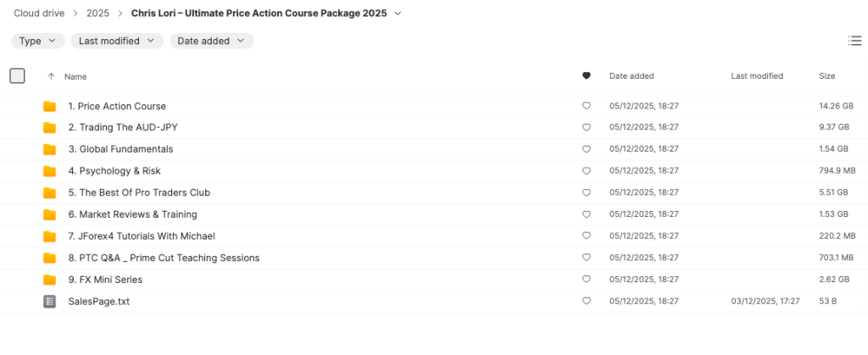Expand the current folder breadcrumb chevron

[398, 14]
